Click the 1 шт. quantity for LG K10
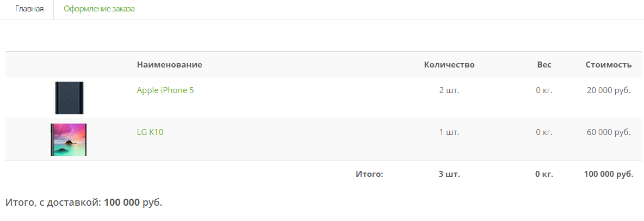The width and height of the screenshot is (644, 221). tap(449, 132)
